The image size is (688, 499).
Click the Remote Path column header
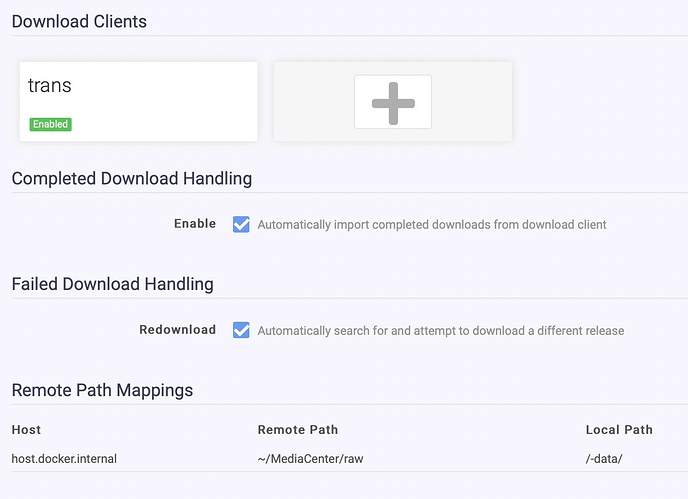(297, 430)
